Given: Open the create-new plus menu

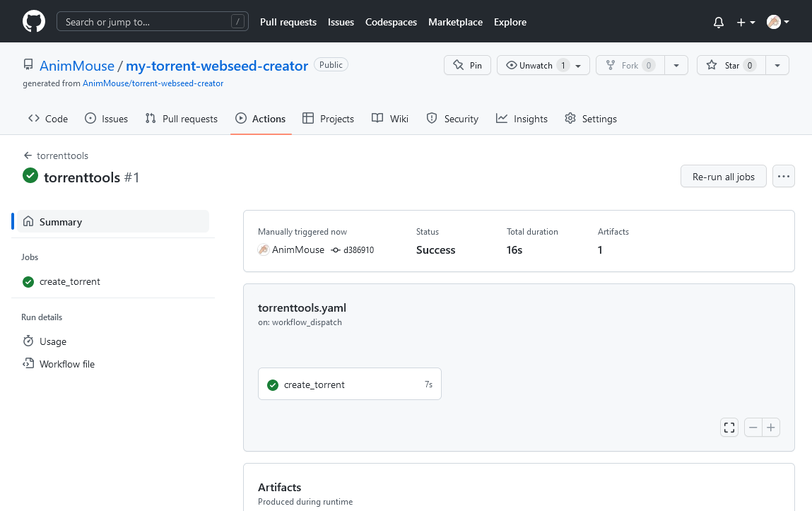Looking at the screenshot, I should coord(746,22).
